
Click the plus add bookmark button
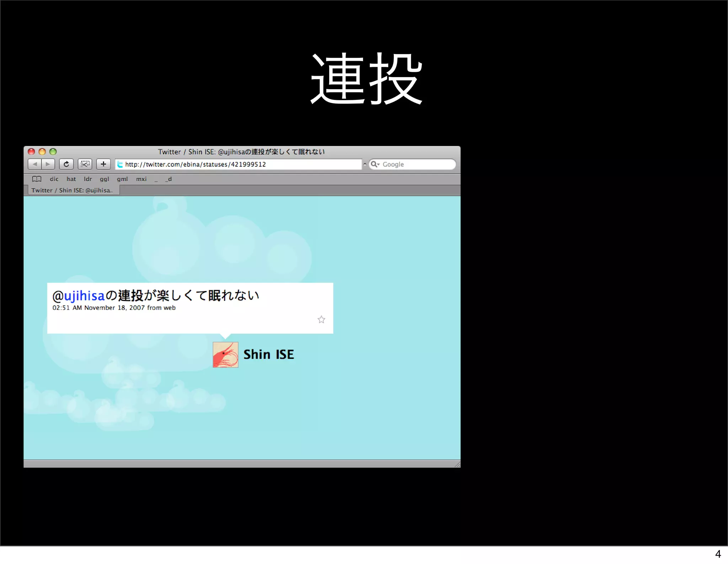103,164
